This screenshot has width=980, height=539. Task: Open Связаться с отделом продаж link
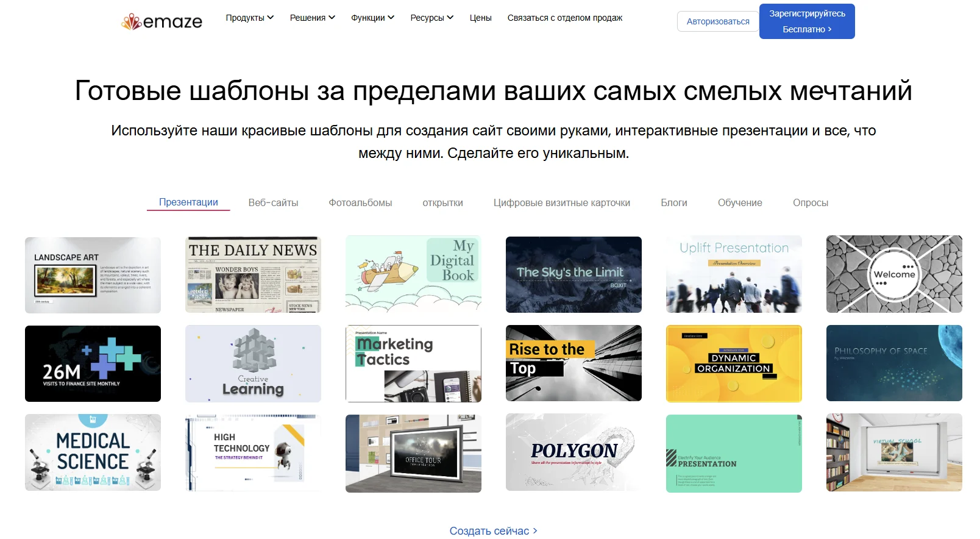[564, 18]
